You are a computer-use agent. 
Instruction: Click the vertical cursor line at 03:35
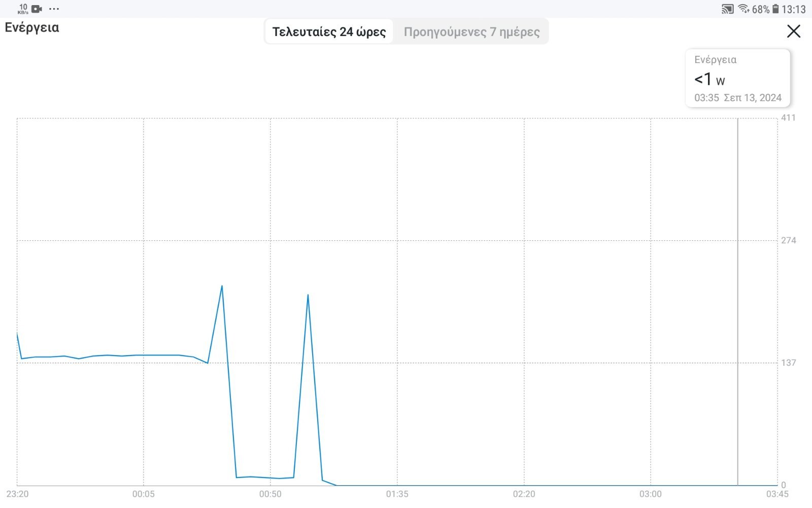click(x=737, y=305)
